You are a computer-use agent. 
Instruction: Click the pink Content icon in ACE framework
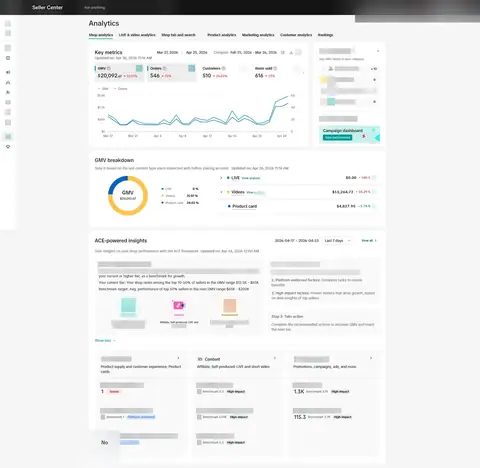(x=179, y=305)
